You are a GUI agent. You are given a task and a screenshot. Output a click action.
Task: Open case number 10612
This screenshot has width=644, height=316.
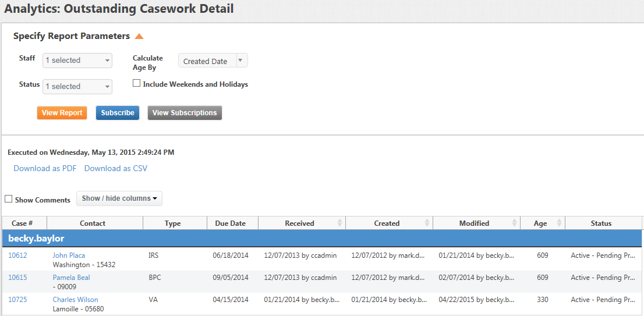click(17, 255)
